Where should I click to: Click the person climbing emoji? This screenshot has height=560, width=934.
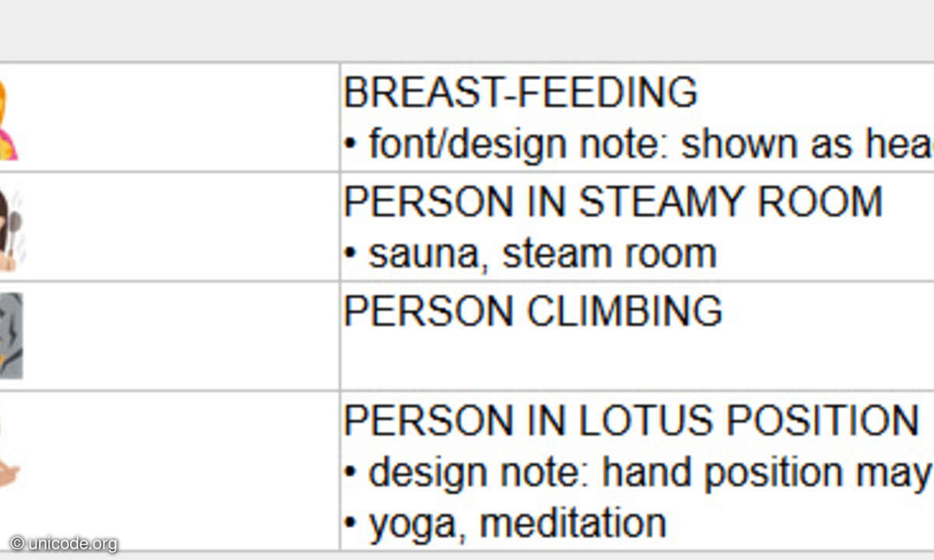11,336
